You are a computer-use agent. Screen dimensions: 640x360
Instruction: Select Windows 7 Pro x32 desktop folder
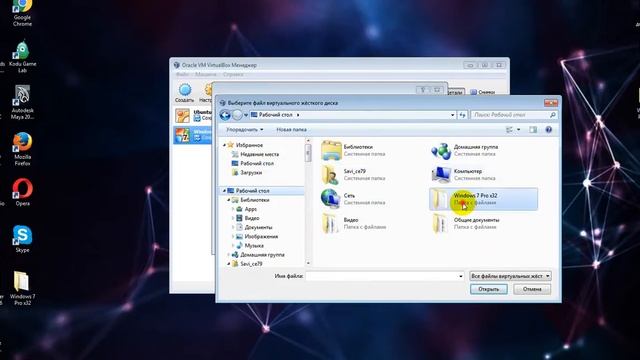[x=22, y=288]
